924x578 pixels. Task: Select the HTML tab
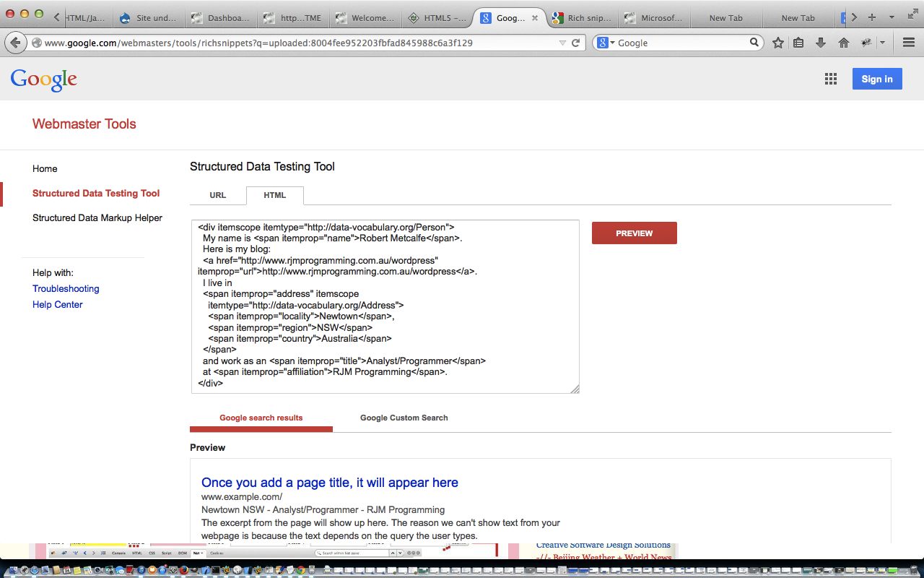(275, 195)
